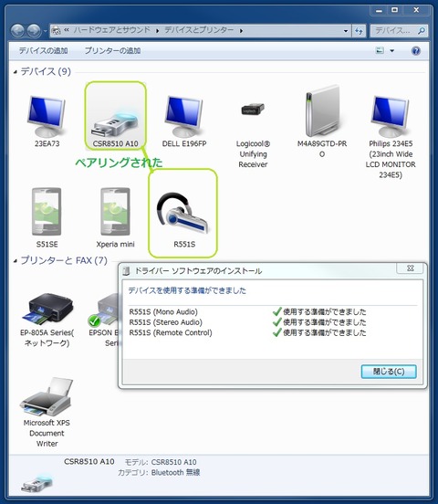Close the driver installation dialog with X
Viewport: 438px width, 504px height.
click(x=411, y=268)
